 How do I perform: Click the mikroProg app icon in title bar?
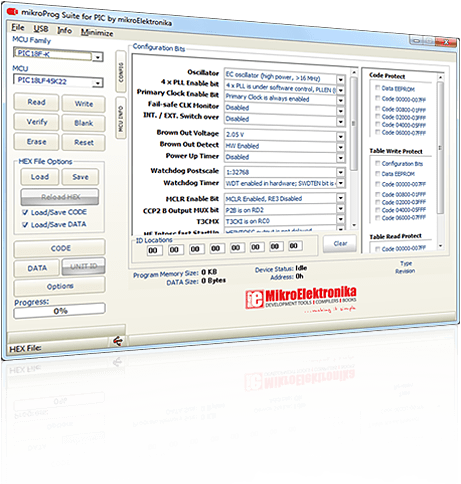(x=12, y=12)
